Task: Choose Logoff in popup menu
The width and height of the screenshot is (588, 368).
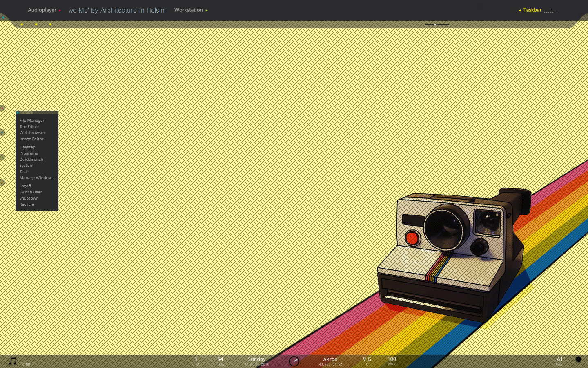Action: [x=25, y=186]
